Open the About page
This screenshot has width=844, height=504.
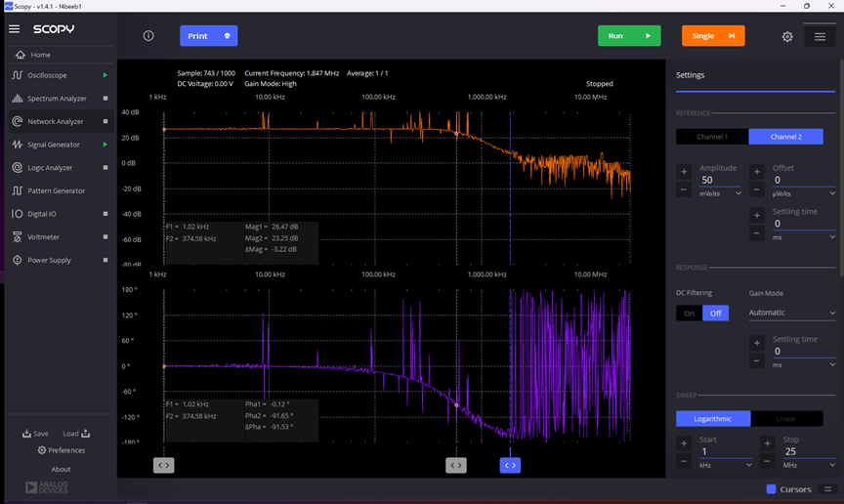click(61, 470)
